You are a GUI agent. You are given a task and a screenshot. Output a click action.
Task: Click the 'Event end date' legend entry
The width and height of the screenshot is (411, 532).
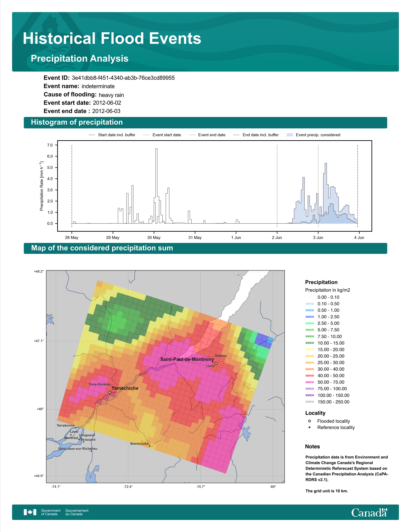click(207, 135)
